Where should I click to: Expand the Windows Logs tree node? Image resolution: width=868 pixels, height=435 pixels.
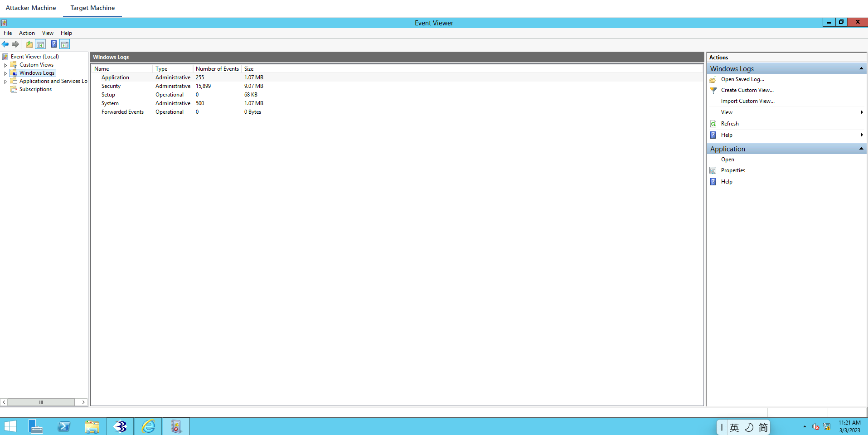click(5, 73)
